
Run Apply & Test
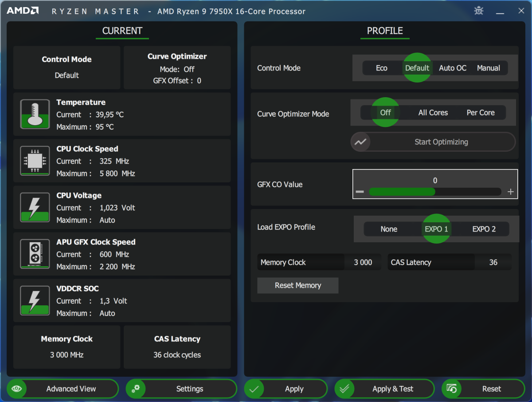tap(385, 389)
